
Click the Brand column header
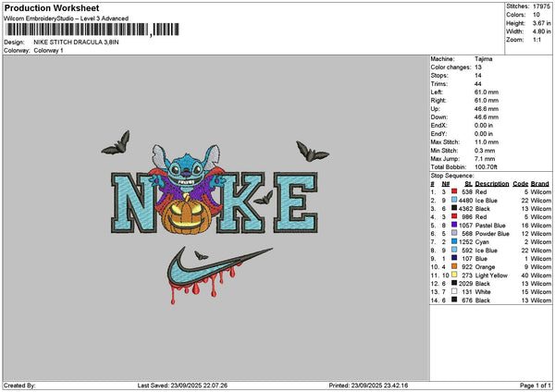[540, 184]
